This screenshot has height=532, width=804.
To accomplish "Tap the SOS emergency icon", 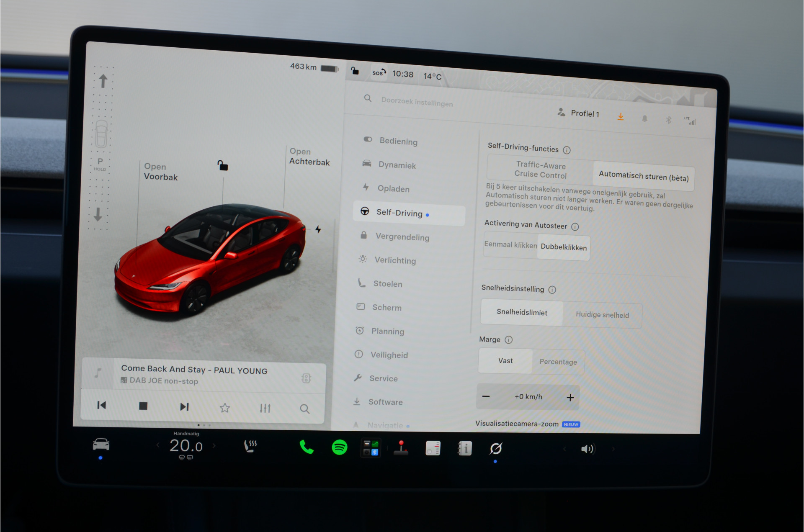I will click(x=379, y=72).
